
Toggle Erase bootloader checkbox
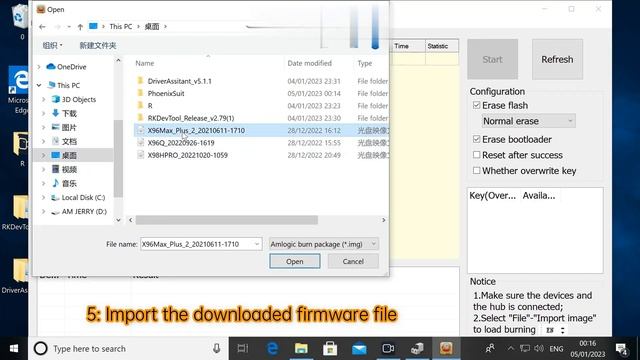tap(476, 139)
